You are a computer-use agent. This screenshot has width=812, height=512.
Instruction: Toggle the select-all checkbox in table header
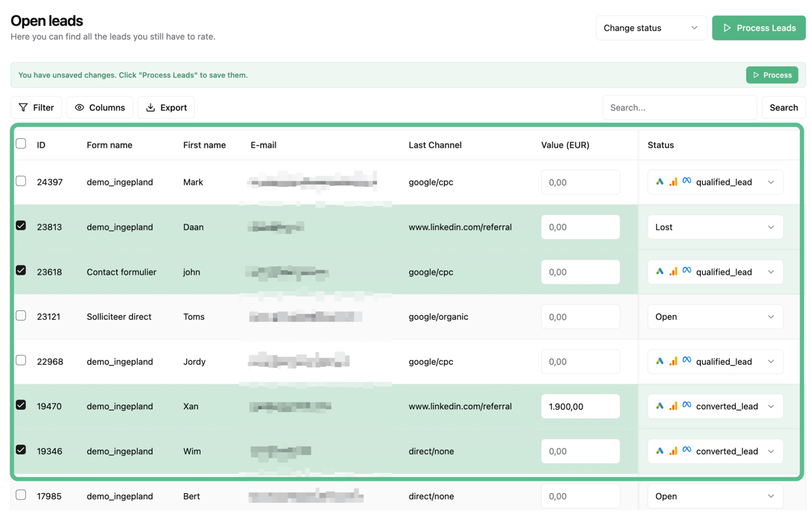pyautogui.click(x=21, y=143)
